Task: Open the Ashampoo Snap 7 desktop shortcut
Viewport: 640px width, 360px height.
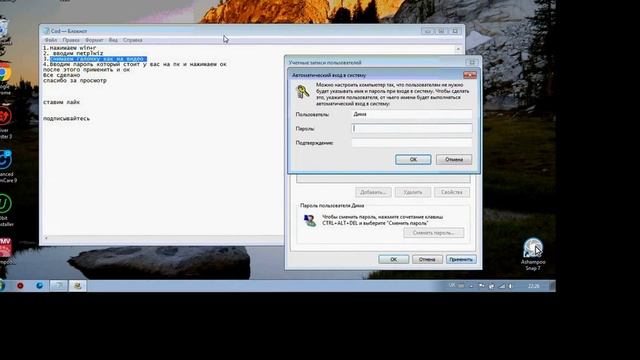Action: coord(533,254)
